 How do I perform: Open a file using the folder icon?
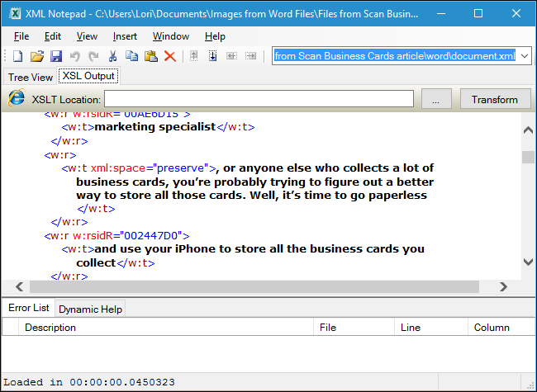tap(37, 56)
